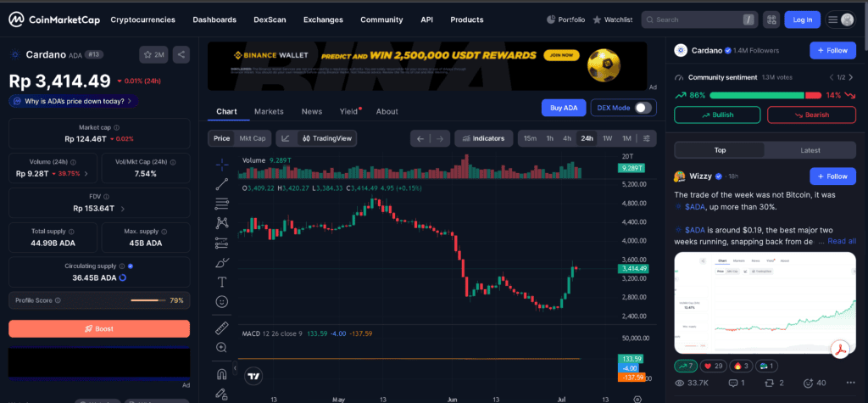Viewport: 868px width, 403px height.
Task: Expand FDV details chevron
Action: pyautogui.click(x=122, y=209)
